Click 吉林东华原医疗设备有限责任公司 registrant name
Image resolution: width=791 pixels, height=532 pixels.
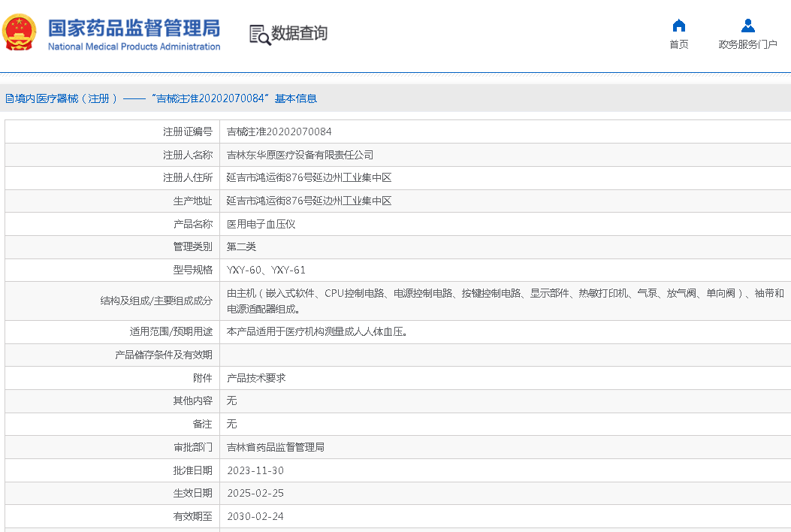pos(300,155)
